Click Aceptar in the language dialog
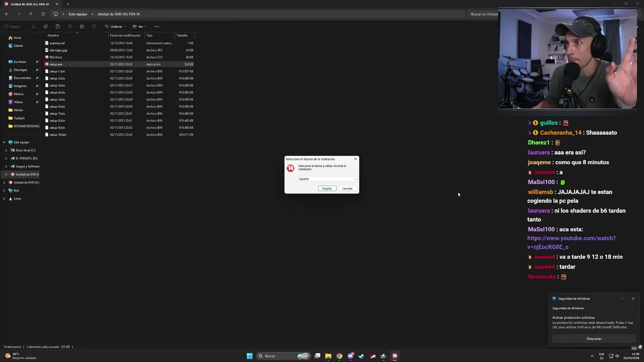The image size is (644, 362). pos(327,189)
